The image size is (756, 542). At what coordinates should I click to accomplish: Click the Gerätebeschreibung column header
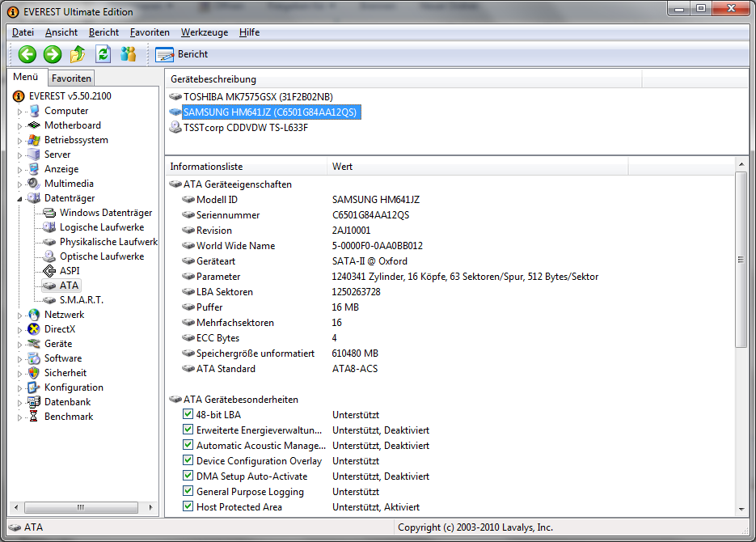click(x=403, y=79)
